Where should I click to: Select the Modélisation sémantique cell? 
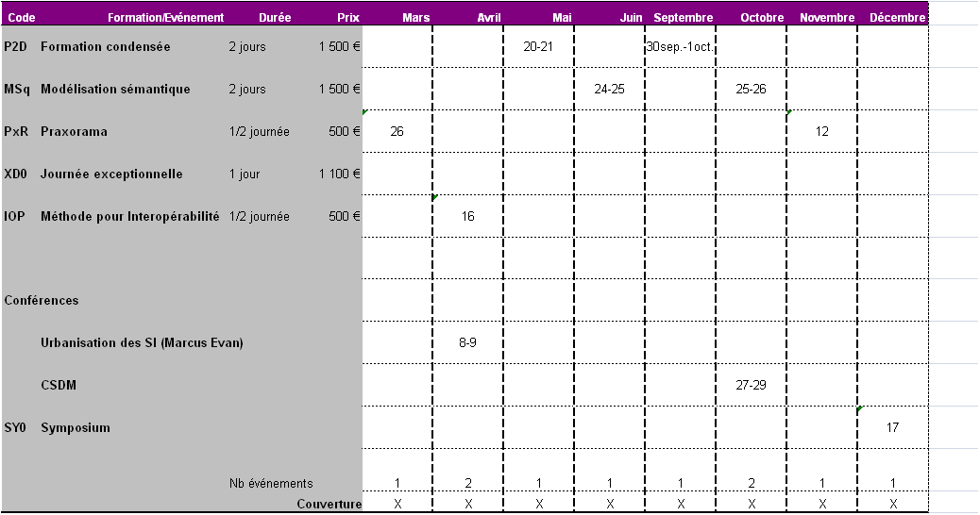click(115, 90)
